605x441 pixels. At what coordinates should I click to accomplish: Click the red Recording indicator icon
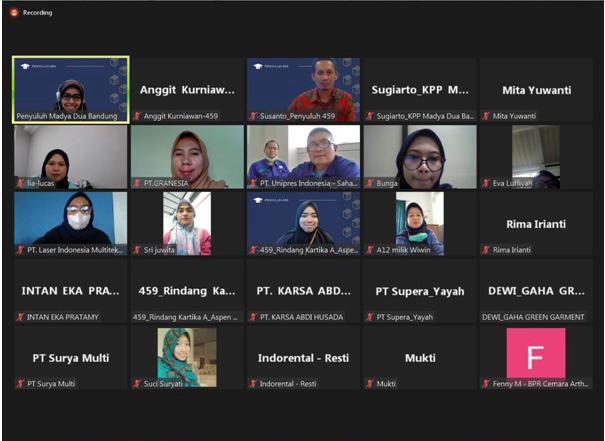(14, 13)
